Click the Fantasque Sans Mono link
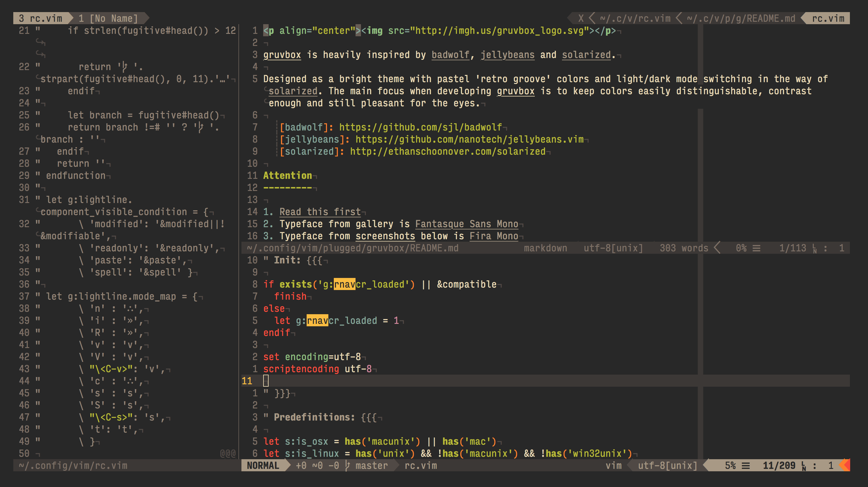Viewport: 868px width, 487px height. [x=466, y=224]
